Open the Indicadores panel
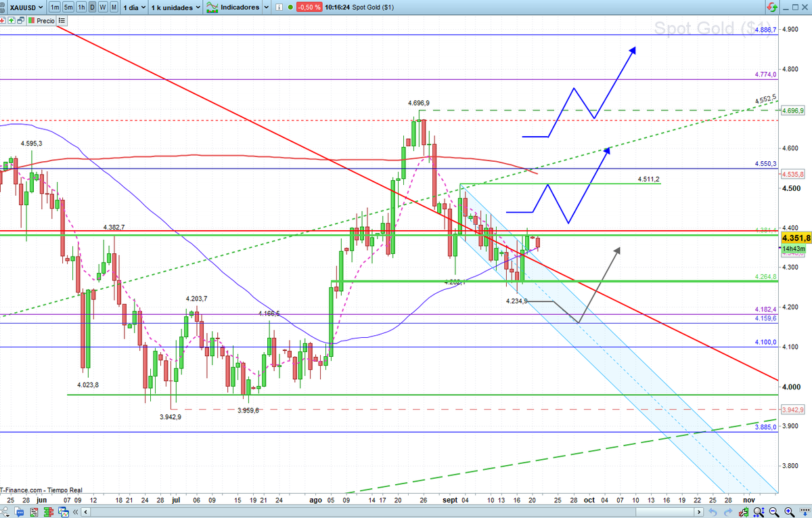812x518 pixels. pyautogui.click(x=233, y=7)
